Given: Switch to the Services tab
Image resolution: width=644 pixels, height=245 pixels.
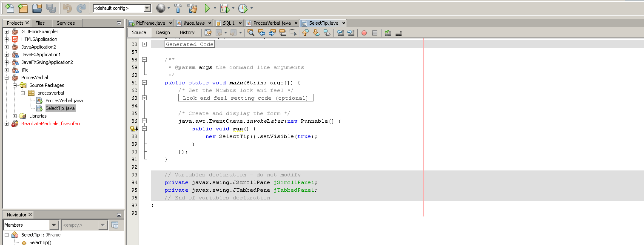Looking at the screenshot, I should point(66,23).
